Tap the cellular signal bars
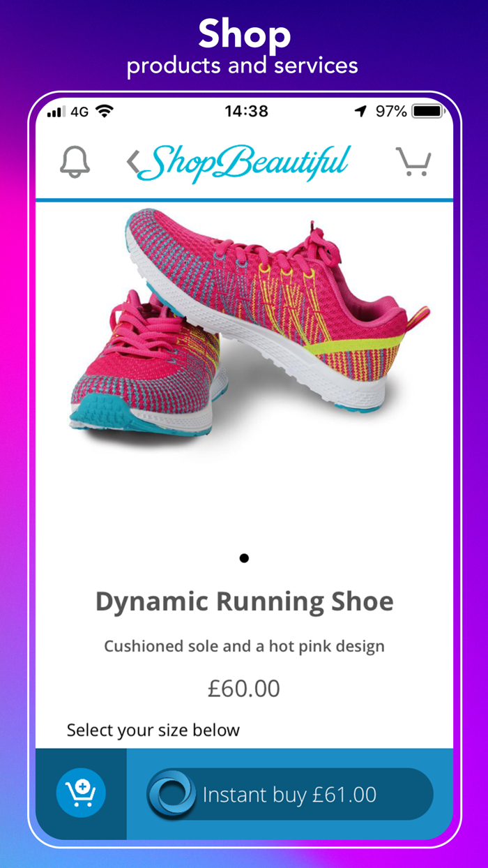 click(x=56, y=112)
